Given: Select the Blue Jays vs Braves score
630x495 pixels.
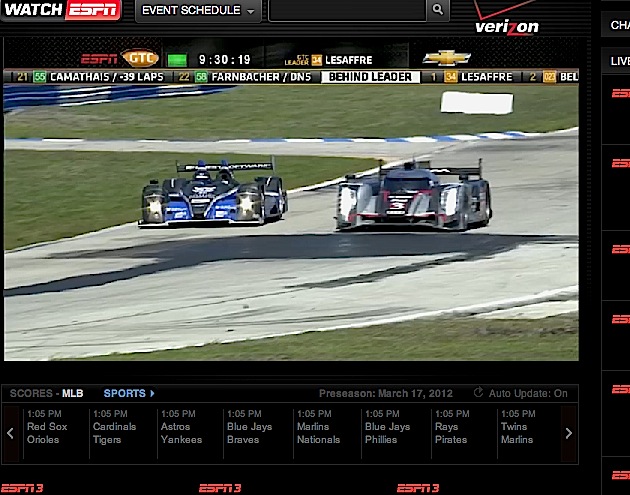Looking at the screenshot, I should coord(249,427).
